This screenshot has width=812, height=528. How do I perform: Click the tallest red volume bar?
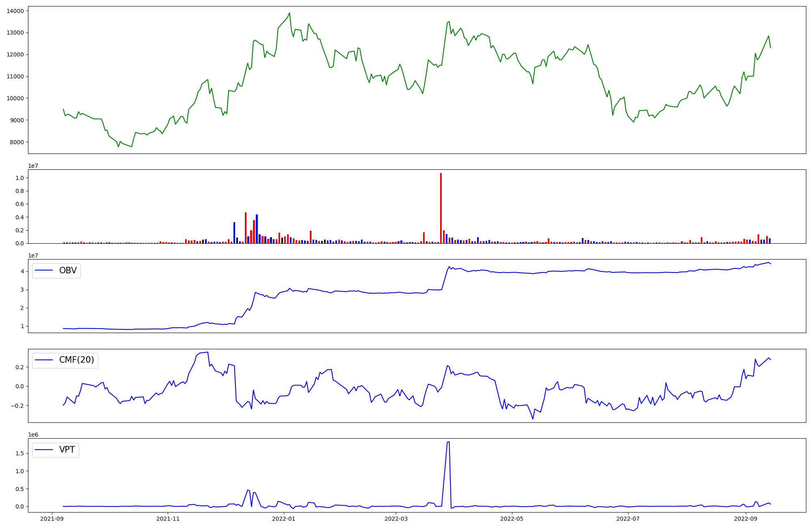pos(441,207)
